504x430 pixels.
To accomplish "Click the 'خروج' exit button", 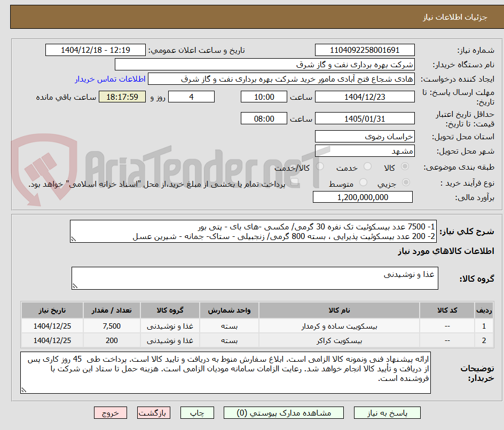I will [x=110, y=413].
